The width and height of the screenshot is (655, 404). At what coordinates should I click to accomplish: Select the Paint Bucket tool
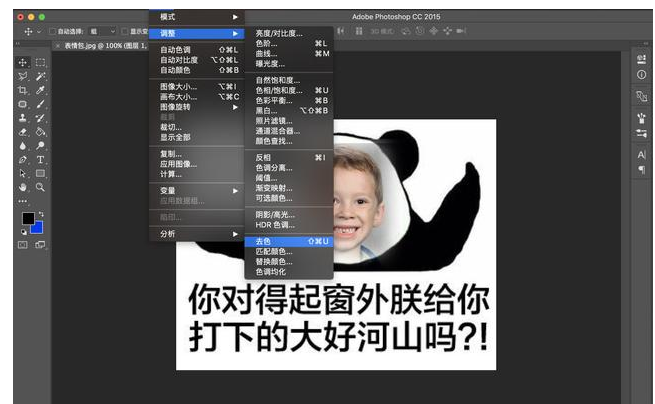click(x=40, y=132)
